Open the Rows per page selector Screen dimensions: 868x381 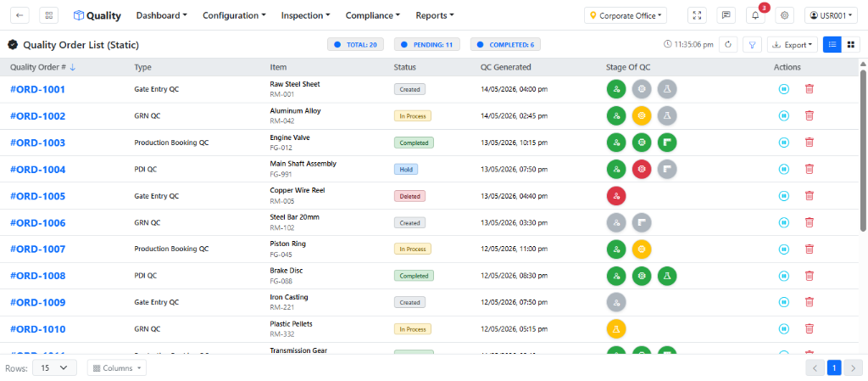click(x=54, y=367)
